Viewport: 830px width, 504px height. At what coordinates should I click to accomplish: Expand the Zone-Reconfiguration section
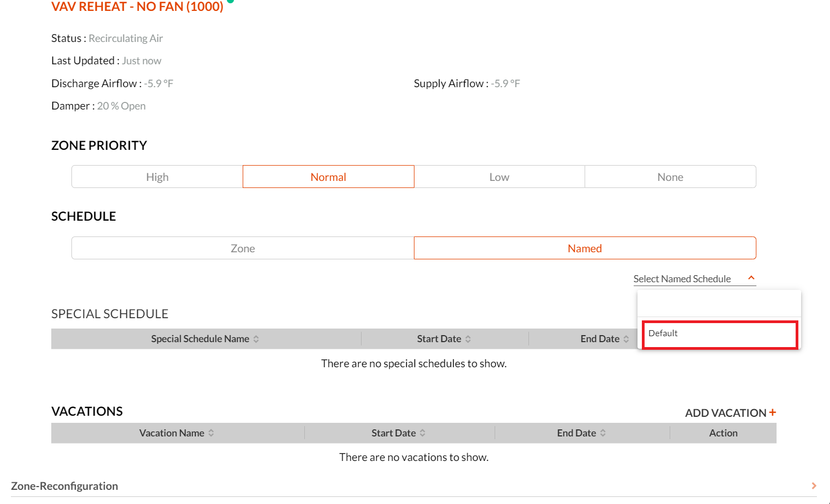coord(814,485)
